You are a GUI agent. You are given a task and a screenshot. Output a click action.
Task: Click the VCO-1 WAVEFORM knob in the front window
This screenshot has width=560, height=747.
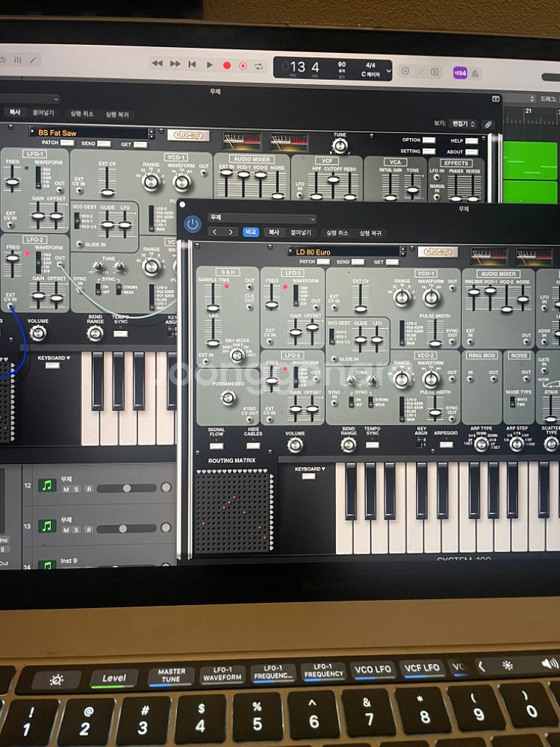(x=431, y=298)
